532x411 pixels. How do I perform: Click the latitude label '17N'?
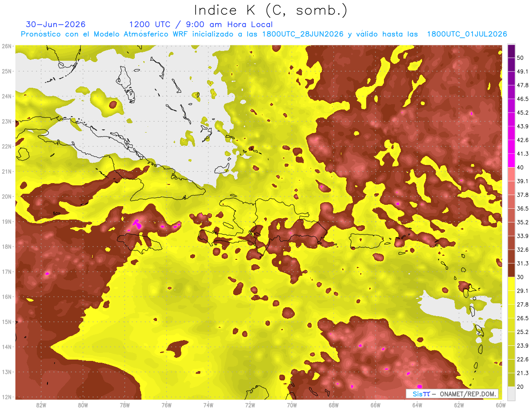pyautogui.click(x=7, y=272)
